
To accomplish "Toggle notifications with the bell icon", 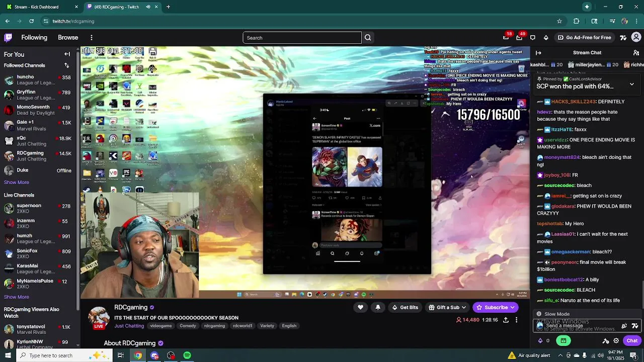I will pos(378,307).
